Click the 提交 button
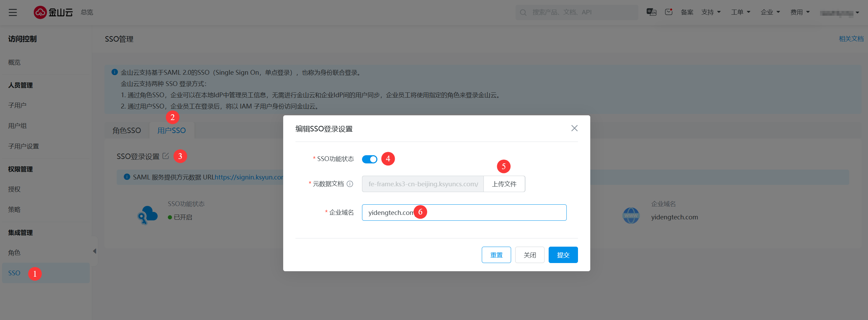 [x=563, y=255]
